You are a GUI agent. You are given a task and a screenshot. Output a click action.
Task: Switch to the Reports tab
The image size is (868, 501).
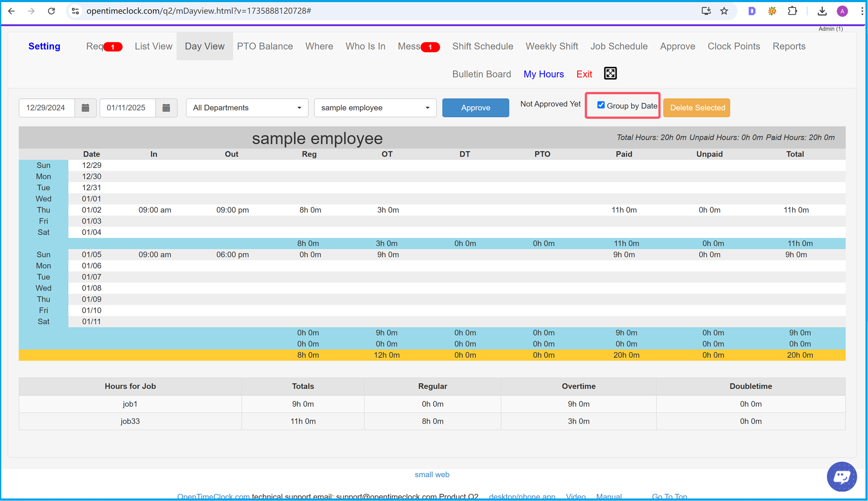click(789, 46)
